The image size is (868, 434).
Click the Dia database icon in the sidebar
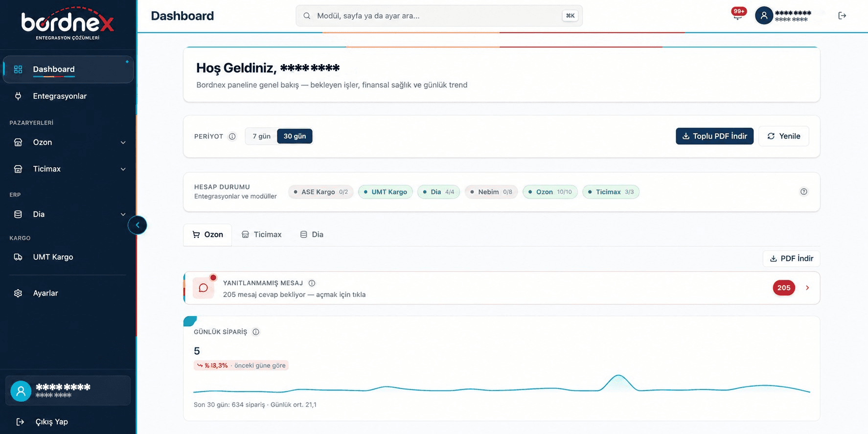click(x=18, y=214)
